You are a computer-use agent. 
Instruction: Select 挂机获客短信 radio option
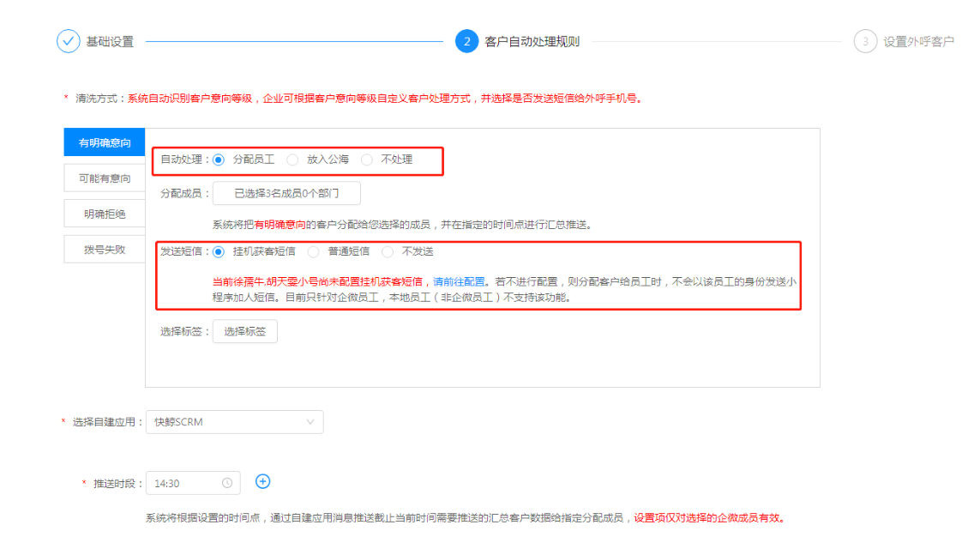(x=218, y=251)
